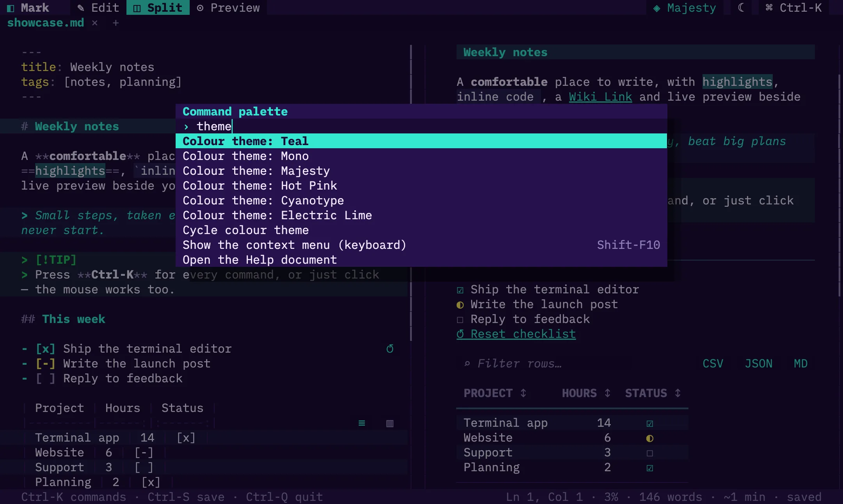Toggle Website half-done status marker
The image size is (843, 504).
pos(650,438)
